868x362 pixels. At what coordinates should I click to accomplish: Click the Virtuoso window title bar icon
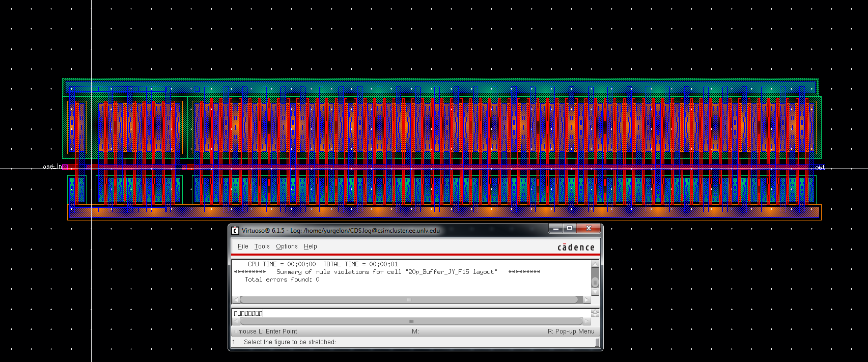(235, 230)
